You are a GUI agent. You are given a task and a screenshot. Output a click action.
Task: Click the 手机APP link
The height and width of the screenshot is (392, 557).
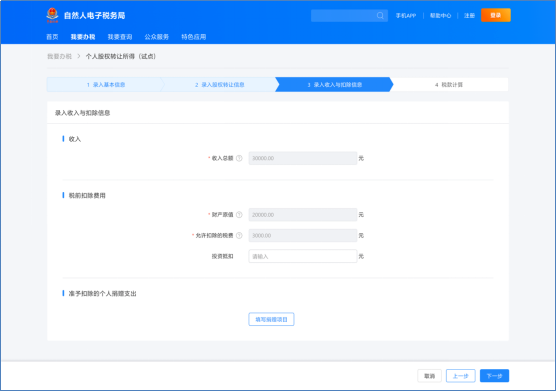click(406, 16)
